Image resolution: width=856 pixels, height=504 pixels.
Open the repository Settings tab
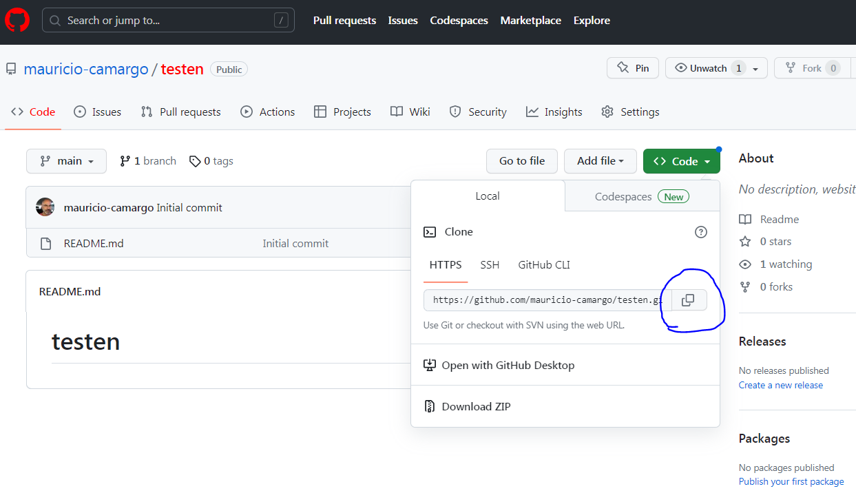629,112
